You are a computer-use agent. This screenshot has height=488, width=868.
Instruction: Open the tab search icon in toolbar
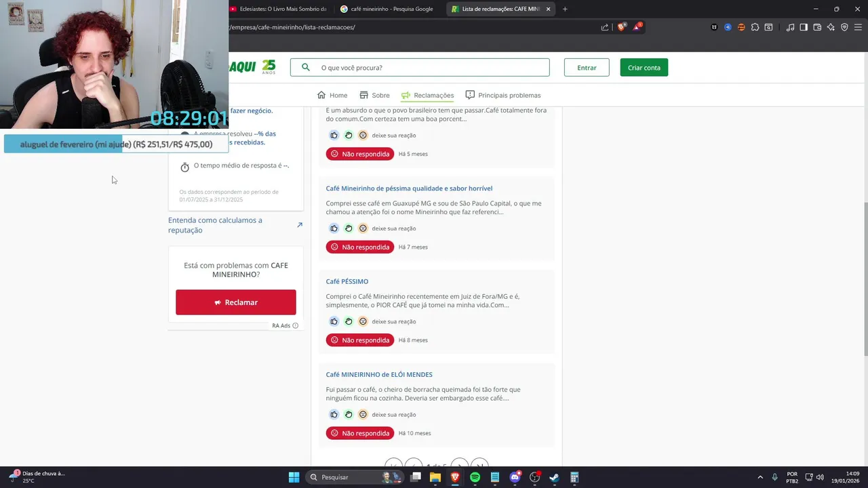(x=768, y=27)
